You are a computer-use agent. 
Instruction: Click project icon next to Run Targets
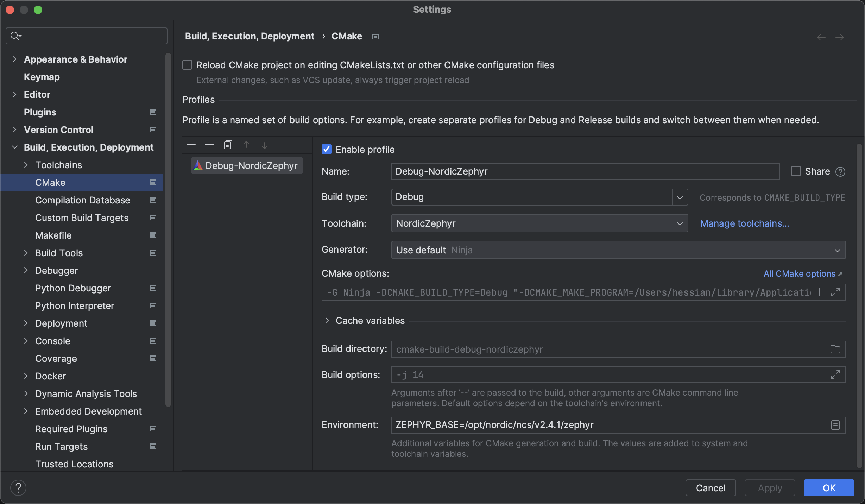click(153, 446)
